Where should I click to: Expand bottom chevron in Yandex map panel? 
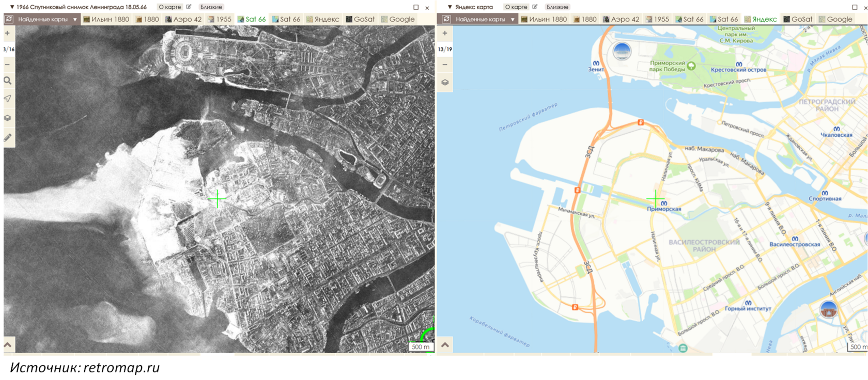[x=445, y=344]
